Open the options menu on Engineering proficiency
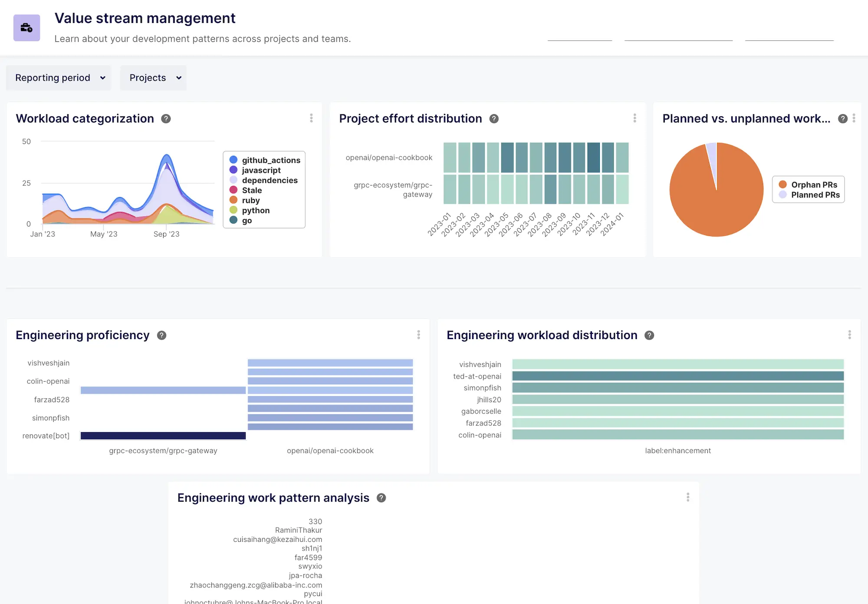 click(x=418, y=334)
